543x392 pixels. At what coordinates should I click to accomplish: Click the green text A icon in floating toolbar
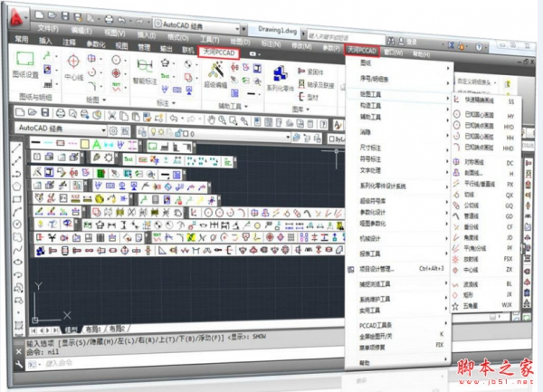(x=97, y=144)
